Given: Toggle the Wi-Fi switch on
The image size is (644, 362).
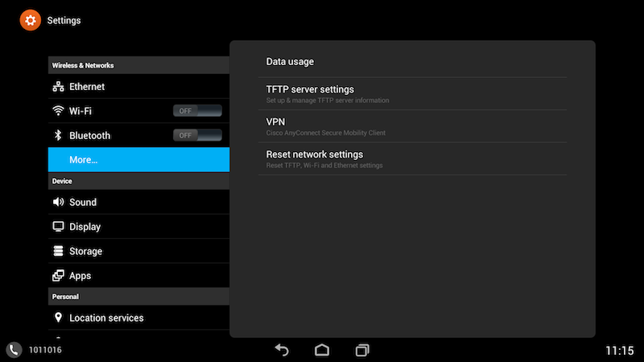Looking at the screenshot, I should pyautogui.click(x=197, y=111).
